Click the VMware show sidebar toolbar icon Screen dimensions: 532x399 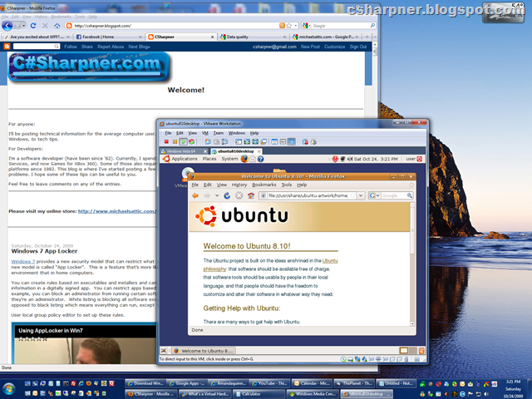coord(239,142)
